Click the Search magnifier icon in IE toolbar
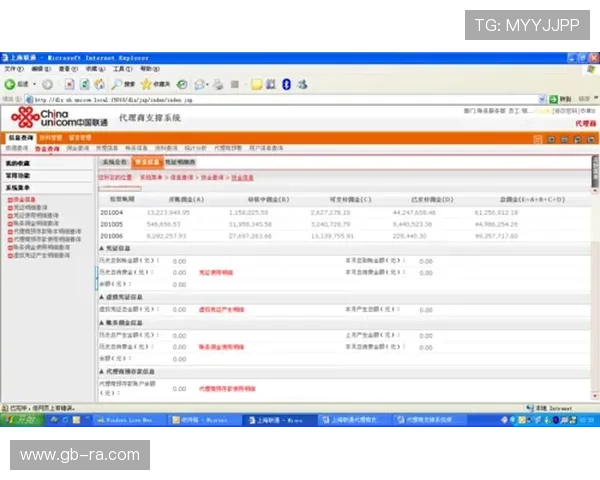 point(116,85)
